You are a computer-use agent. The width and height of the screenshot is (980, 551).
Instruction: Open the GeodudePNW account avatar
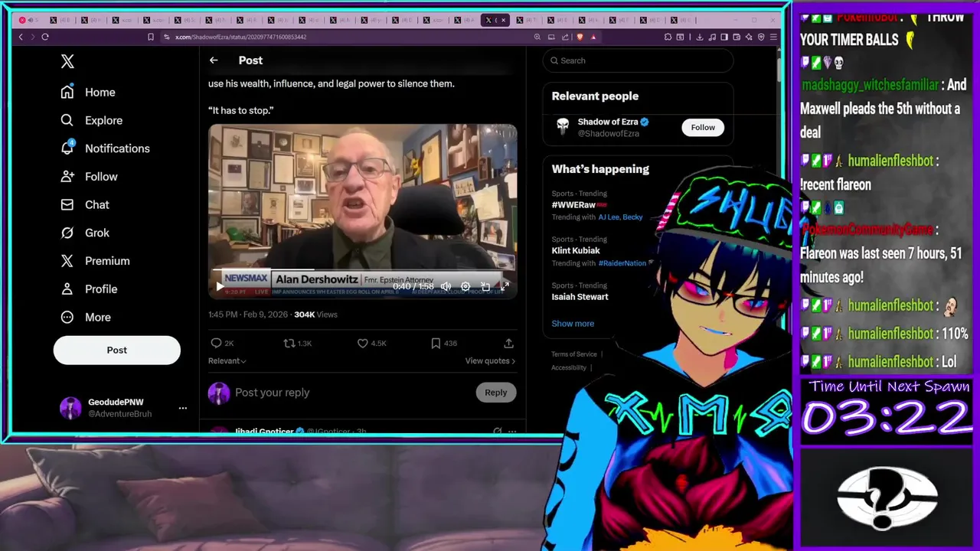70,408
